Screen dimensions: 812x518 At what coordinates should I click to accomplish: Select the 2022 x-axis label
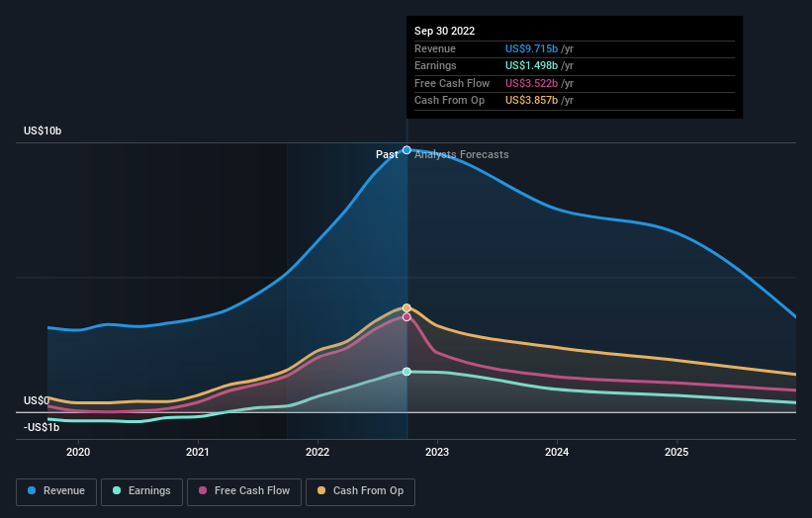tap(317, 452)
